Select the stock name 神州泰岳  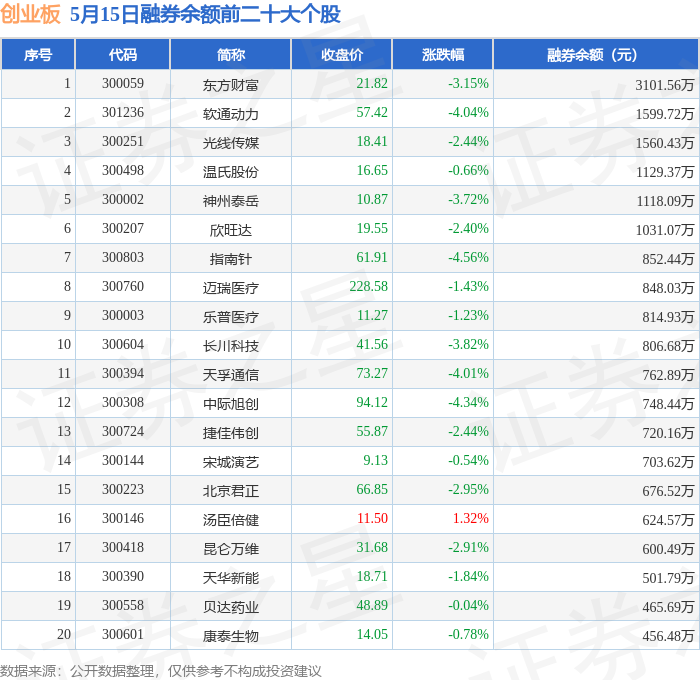pyautogui.click(x=231, y=201)
